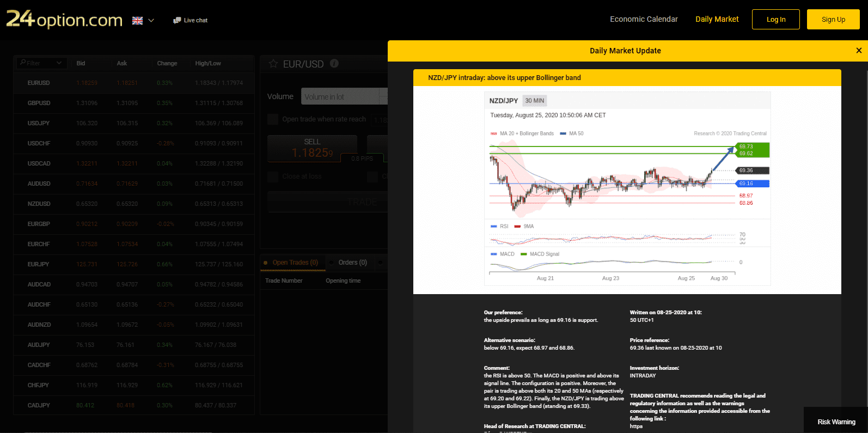Click the 24option.com logo

point(64,20)
